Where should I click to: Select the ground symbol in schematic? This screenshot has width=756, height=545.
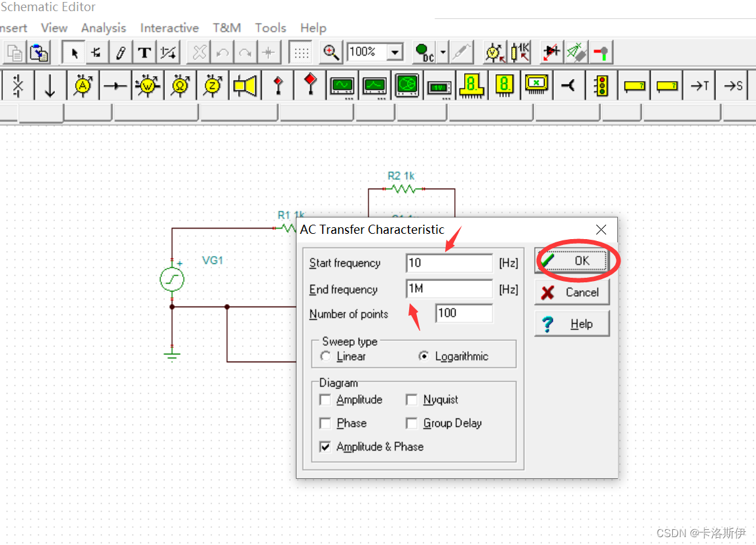172,356
